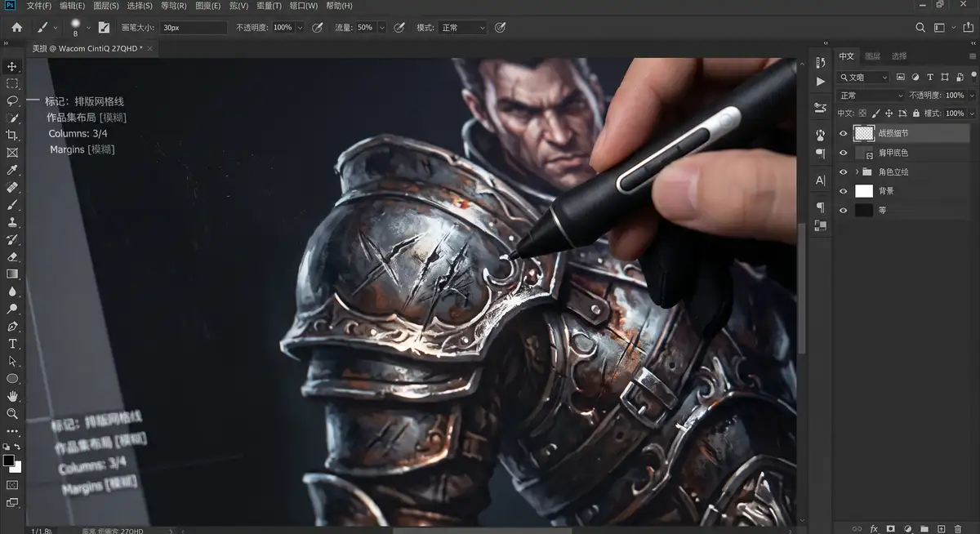The image size is (980, 534).
Task: Select the Eyedropper tool
Action: (12, 170)
